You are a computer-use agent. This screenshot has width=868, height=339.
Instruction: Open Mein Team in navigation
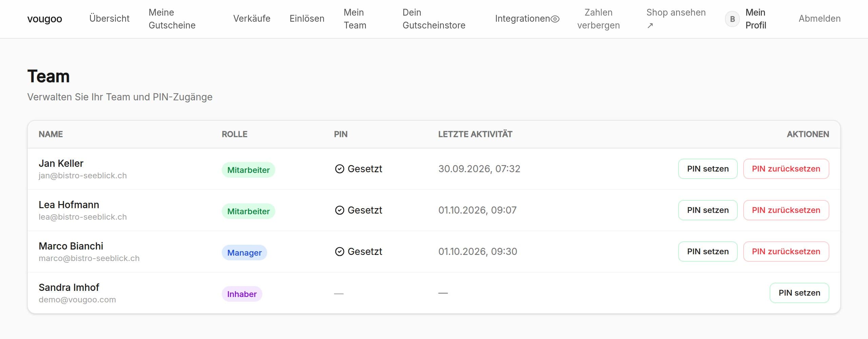click(x=355, y=19)
